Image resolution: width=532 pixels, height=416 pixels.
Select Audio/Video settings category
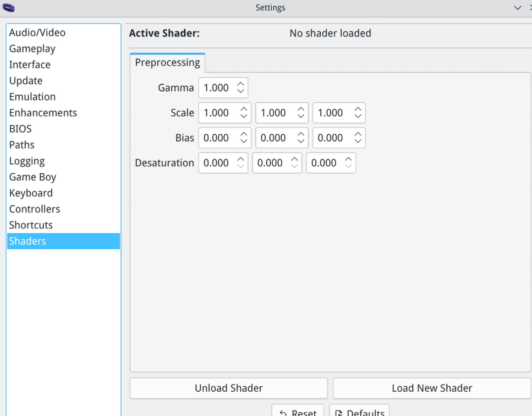(x=63, y=33)
